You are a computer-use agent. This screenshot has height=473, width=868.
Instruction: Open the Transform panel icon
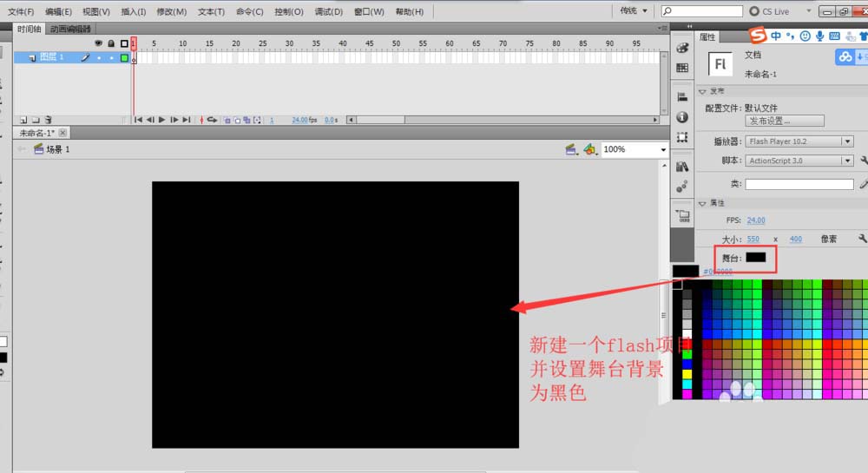tap(682, 137)
